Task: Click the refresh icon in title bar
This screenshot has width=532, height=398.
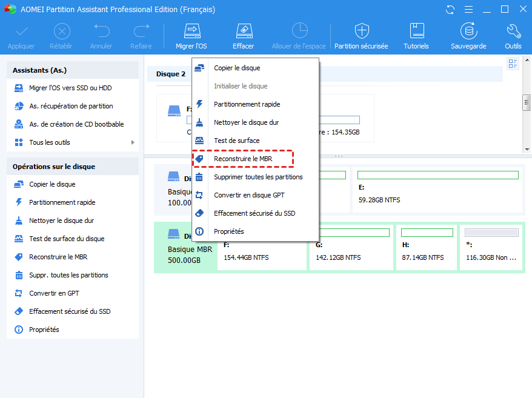Action: pyautogui.click(x=450, y=10)
